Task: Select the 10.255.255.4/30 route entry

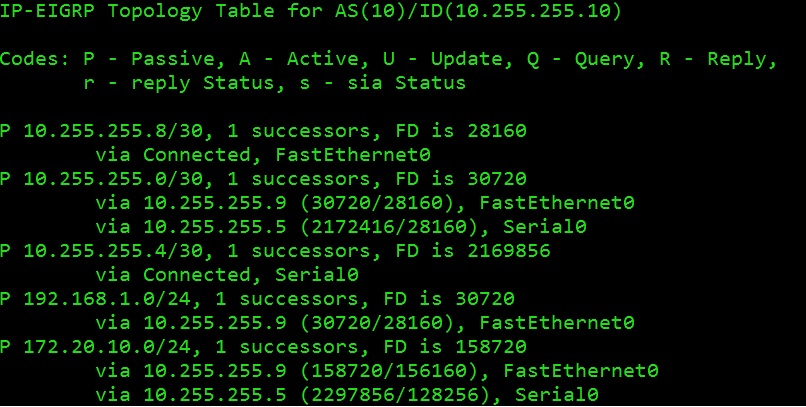Action: coord(275,251)
